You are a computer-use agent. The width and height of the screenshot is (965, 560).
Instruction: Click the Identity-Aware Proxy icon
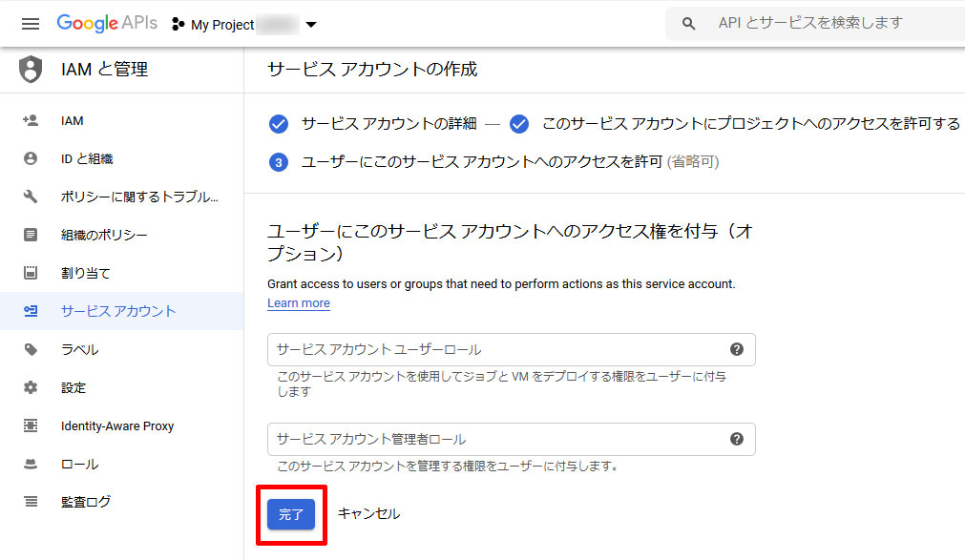coord(31,425)
